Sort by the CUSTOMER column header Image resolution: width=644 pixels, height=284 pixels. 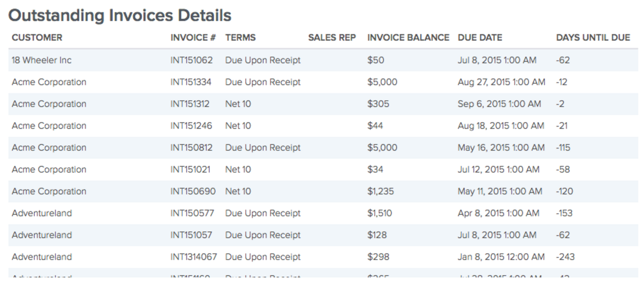tap(37, 37)
